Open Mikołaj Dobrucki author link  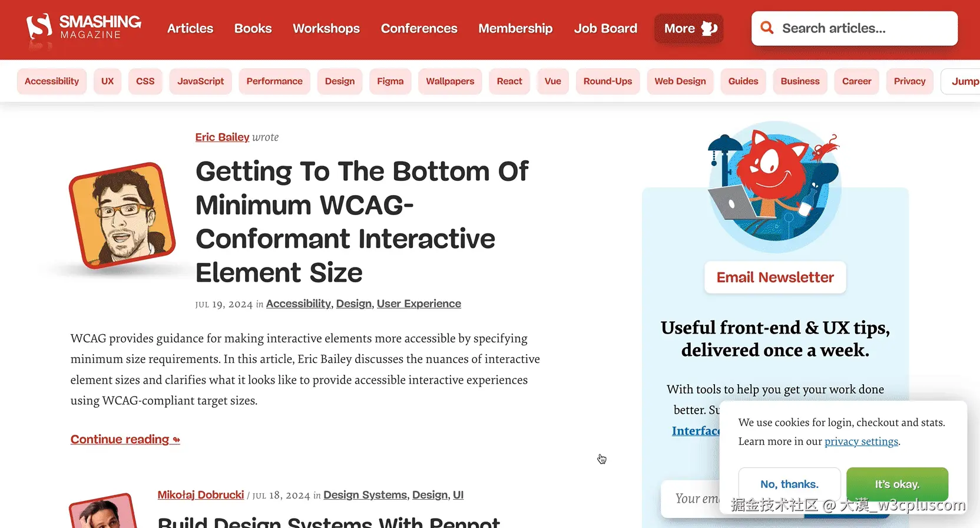201,495
